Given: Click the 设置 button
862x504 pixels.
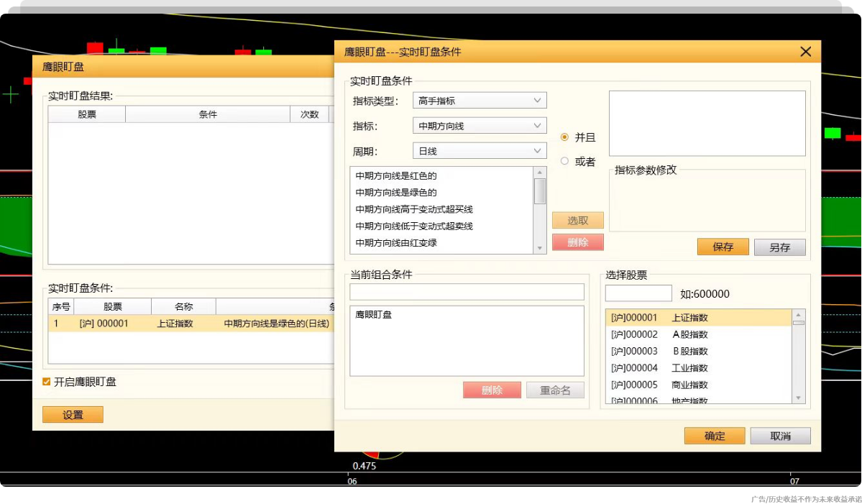Looking at the screenshot, I should point(73,415).
